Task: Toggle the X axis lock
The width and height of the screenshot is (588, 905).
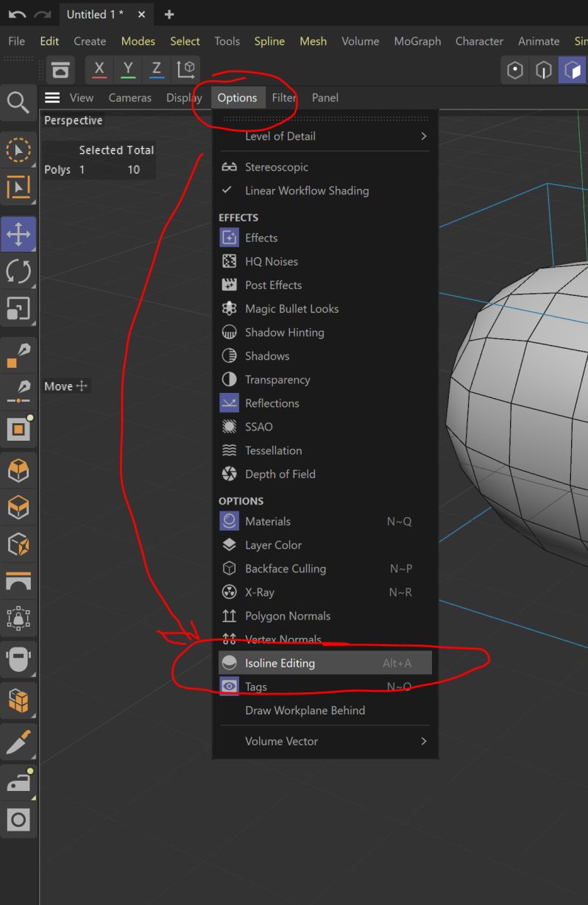Action: pos(99,70)
